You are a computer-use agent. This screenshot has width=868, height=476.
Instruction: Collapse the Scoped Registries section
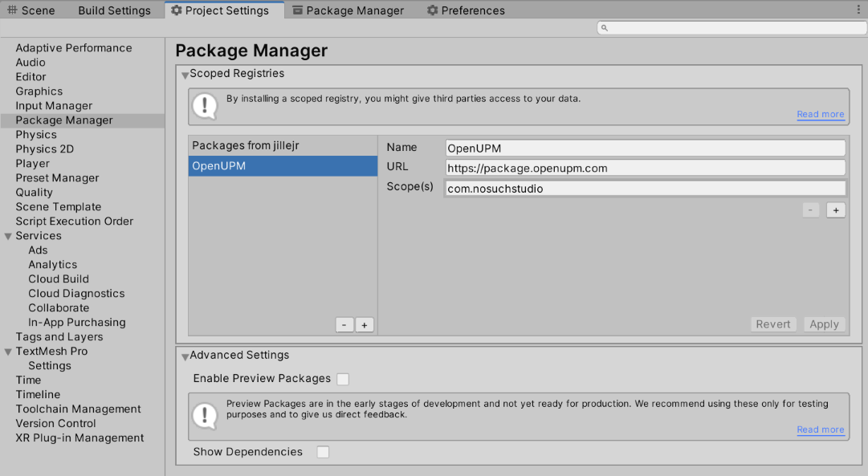tap(185, 73)
